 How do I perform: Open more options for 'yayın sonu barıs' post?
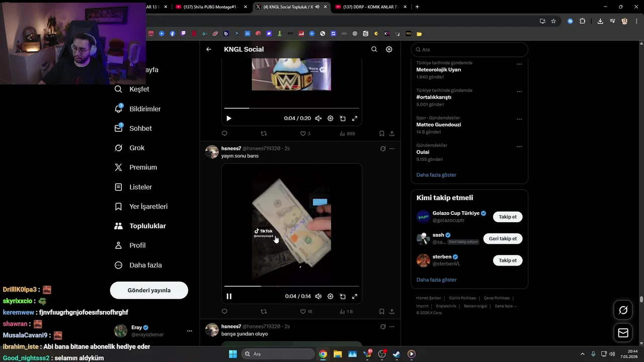point(392,149)
